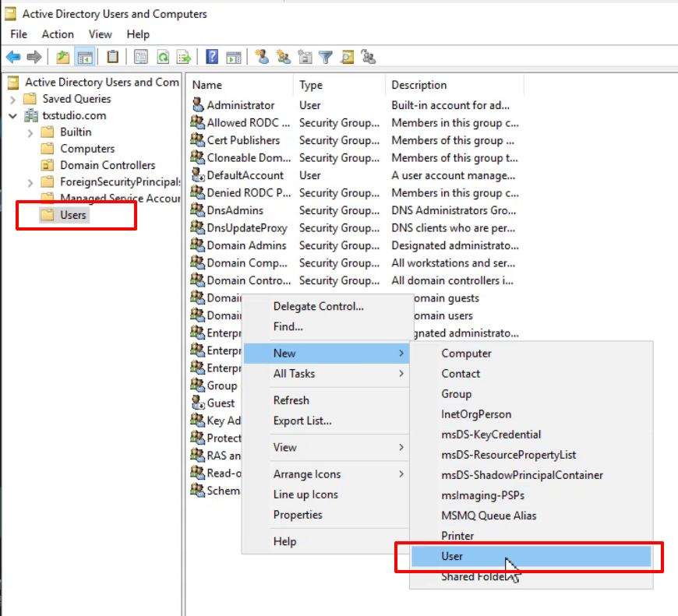Screen dimensions: 678x616
Task: Select Contact in the New submenu
Action: [531, 373]
